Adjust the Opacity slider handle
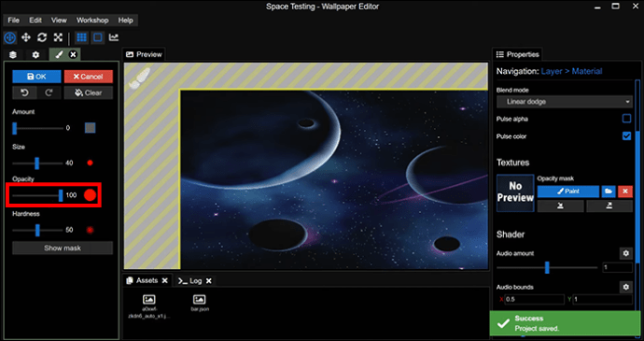The width and height of the screenshot is (644, 341). [x=61, y=195]
